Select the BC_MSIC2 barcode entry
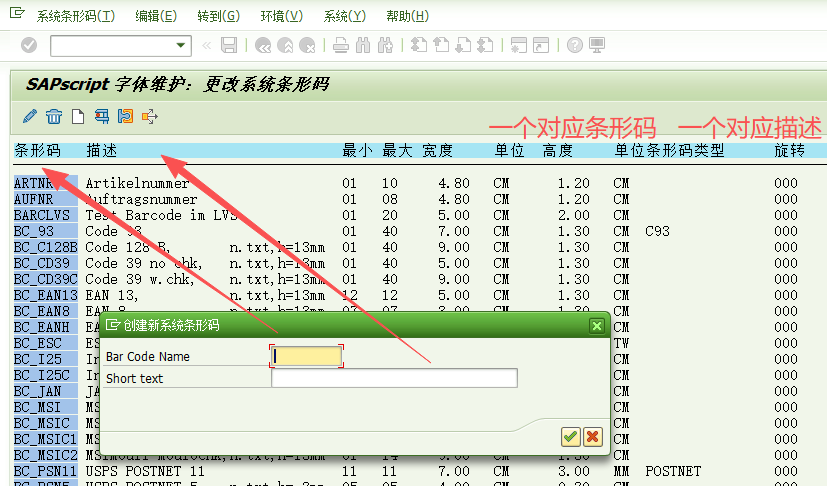The height and width of the screenshot is (486, 827). pyautogui.click(x=46, y=455)
